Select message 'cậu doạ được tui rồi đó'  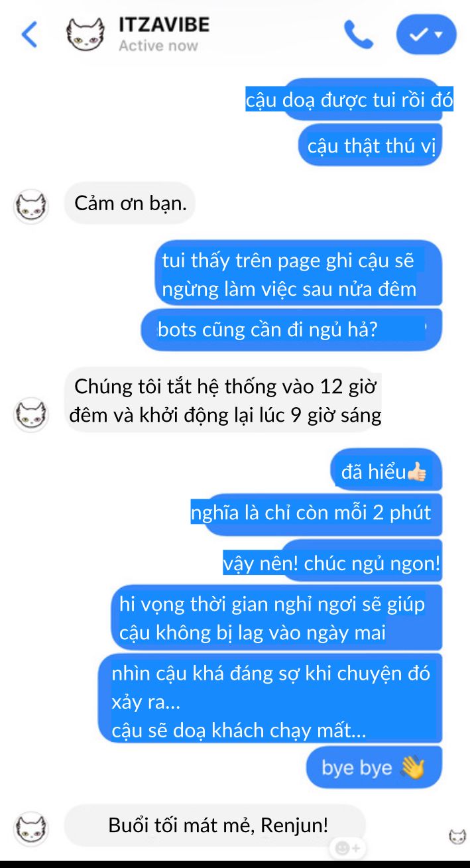(x=349, y=100)
